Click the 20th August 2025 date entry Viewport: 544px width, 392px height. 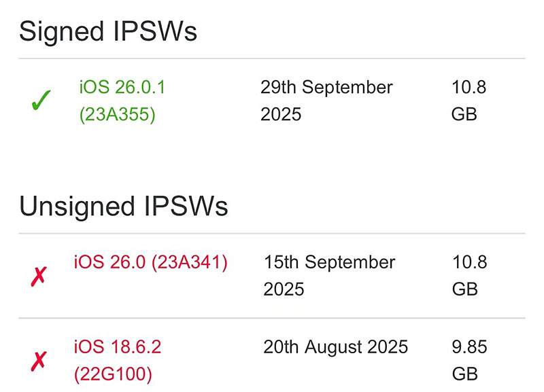click(x=336, y=346)
